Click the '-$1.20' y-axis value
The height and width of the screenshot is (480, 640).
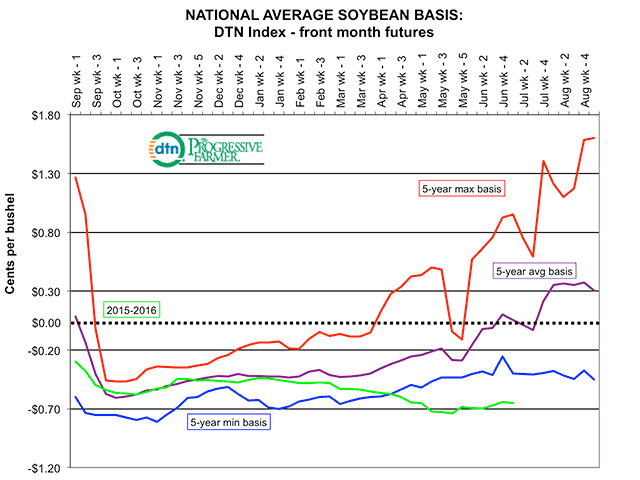44,469
